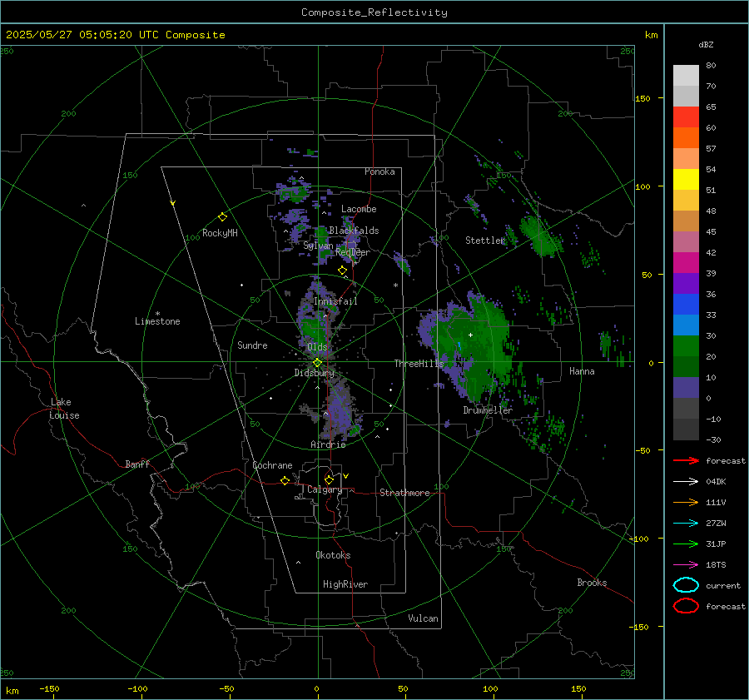The image size is (749, 700).
Task: Click the blue 33-36 dBZ color swatch
Action: (x=686, y=305)
